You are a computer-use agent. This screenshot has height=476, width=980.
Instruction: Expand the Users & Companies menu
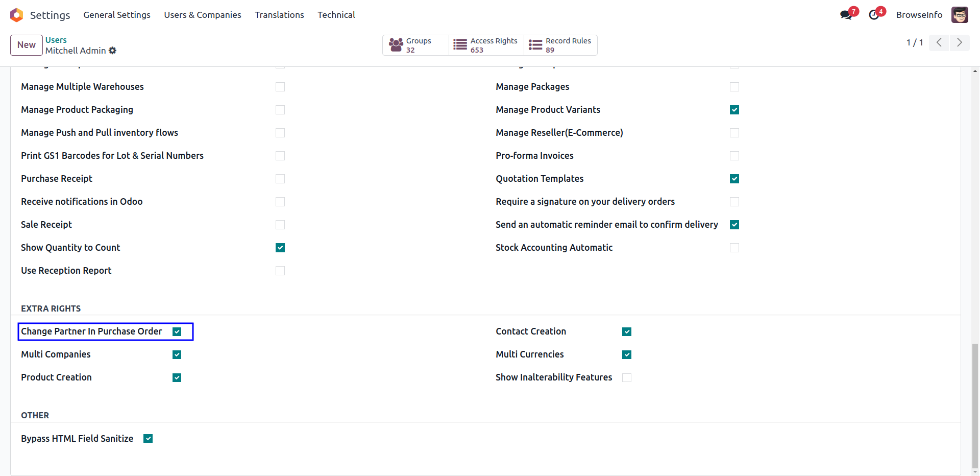pos(203,15)
